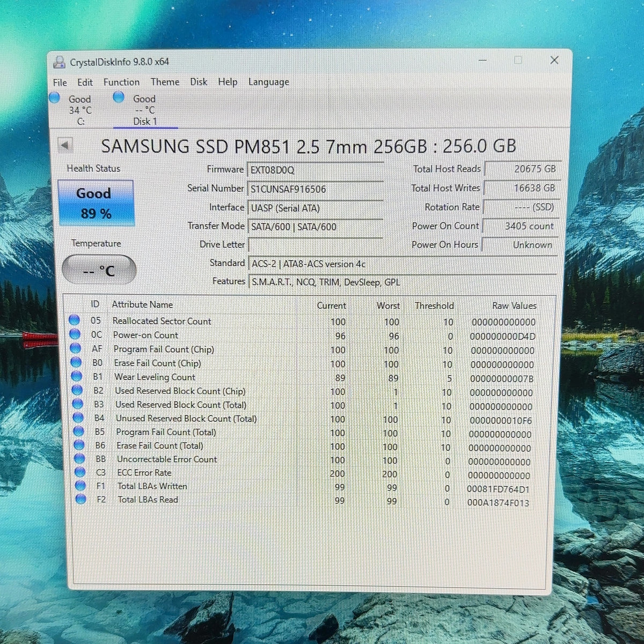Image resolution: width=644 pixels, height=644 pixels.
Task: Click the blue status orb for Disk 1
Action: coord(119,97)
